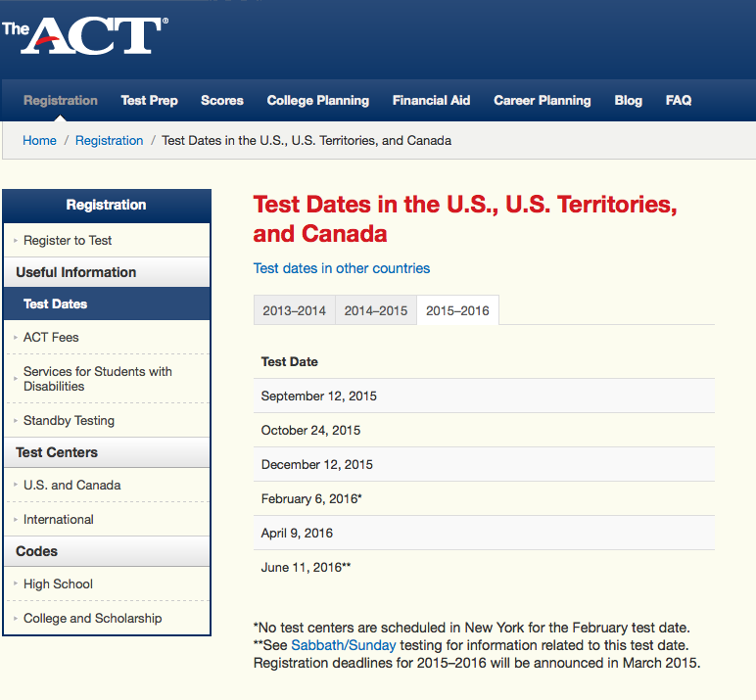
Task: Click the December 12, 2015 row
Action: click(484, 464)
